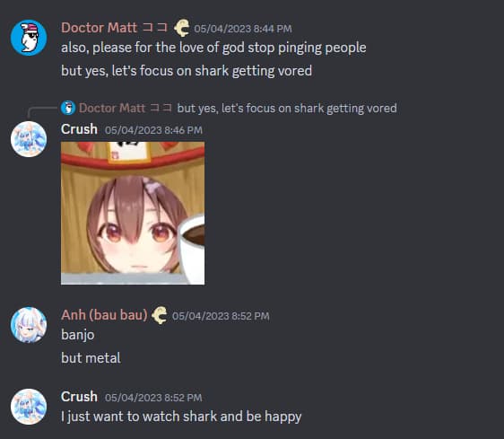Click the shrimp role badge beside Doctor Matt
The height and width of the screenshot is (439, 504).
(182, 28)
